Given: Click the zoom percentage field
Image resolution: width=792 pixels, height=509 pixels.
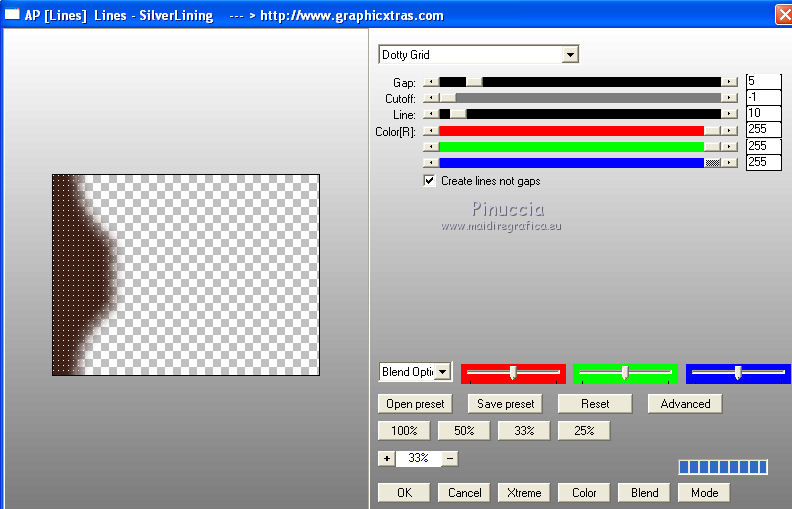Looking at the screenshot, I should [x=419, y=459].
